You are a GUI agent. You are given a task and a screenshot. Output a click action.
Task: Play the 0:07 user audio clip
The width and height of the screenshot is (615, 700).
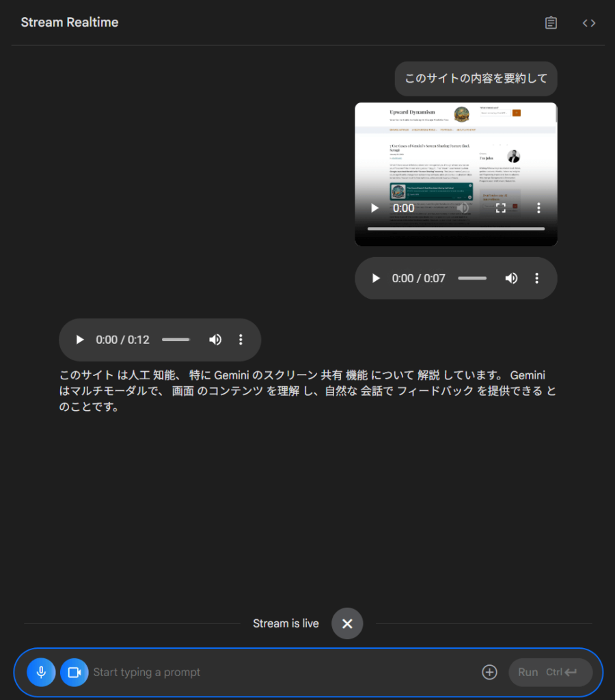coord(375,278)
